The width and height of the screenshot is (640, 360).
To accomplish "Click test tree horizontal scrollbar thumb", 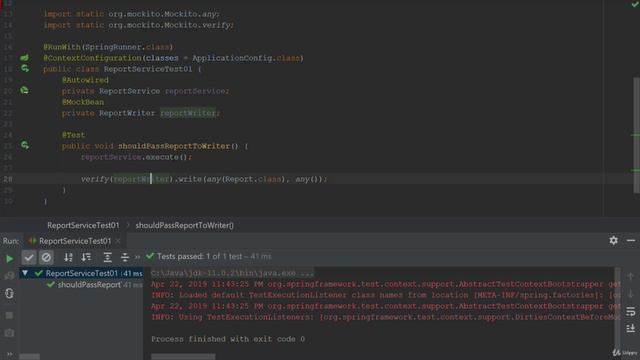I will tap(30, 357).
